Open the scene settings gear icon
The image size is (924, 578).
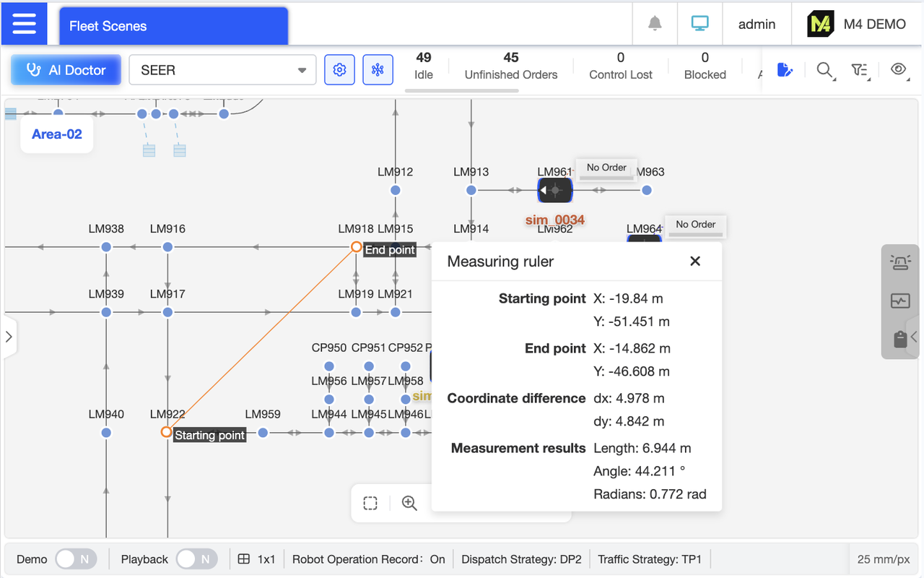tap(339, 69)
